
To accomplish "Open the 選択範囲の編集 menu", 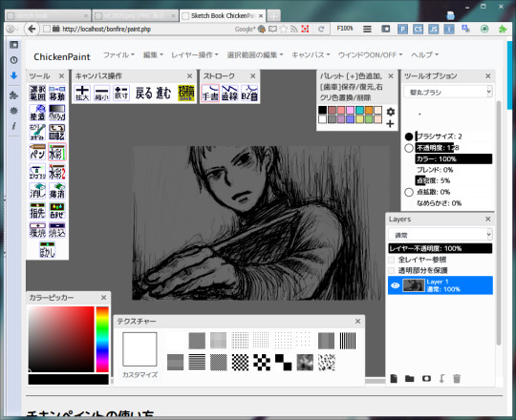I will (x=255, y=54).
